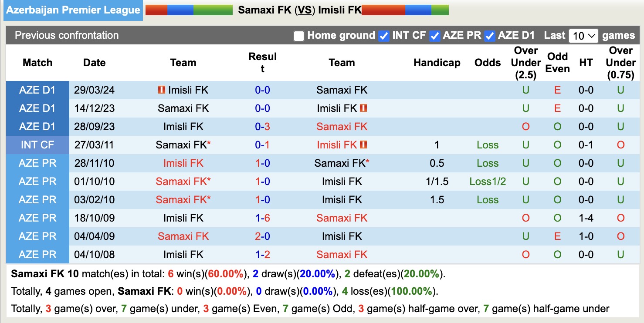
Task: Disable the AZE D1 checkbox
Action: [x=490, y=36]
